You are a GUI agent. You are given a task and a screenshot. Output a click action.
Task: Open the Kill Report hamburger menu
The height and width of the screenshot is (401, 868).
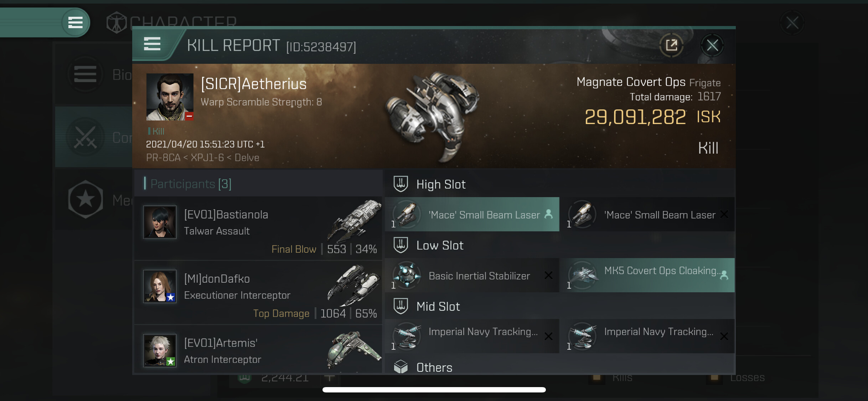click(x=152, y=44)
